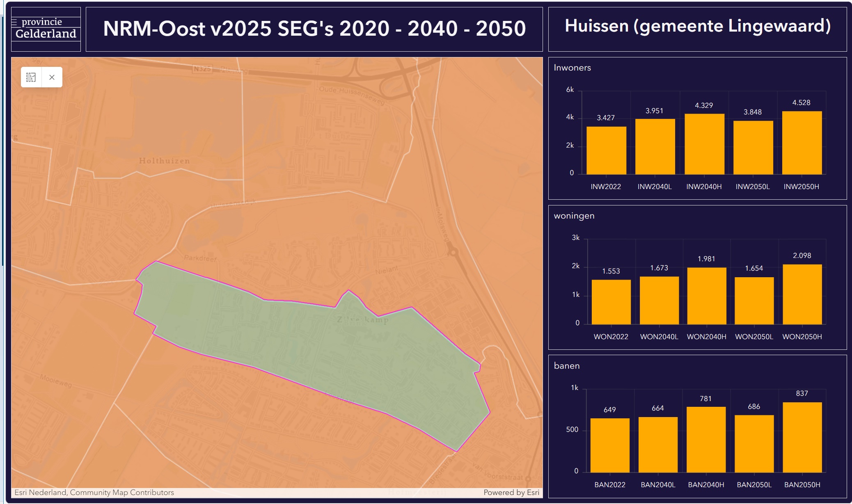Click the INW2040L bar showing 3.951
Image resolution: width=852 pixels, height=504 pixels.
click(655, 147)
